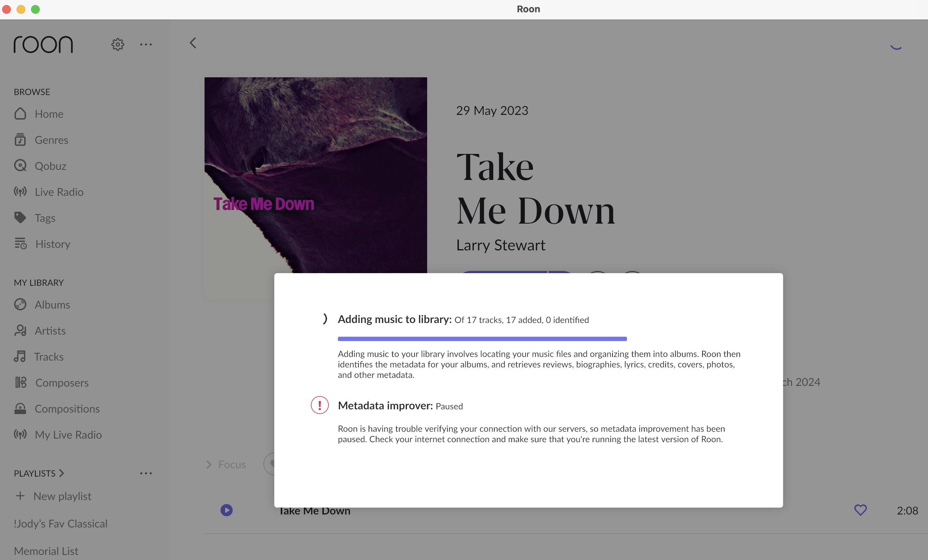Click the artist name Larry Stewart
Screen dimensions: 928x560
point(500,245)
